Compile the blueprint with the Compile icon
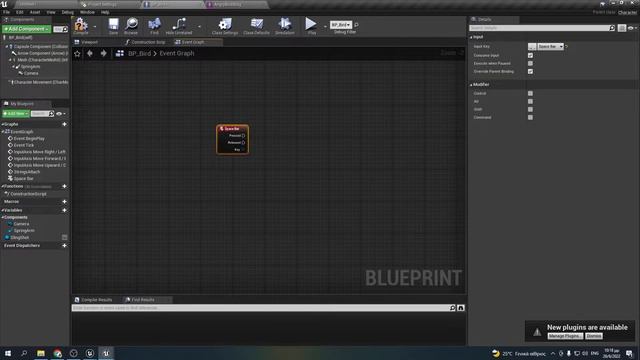The height and width of the screenshot is (360, 640). pos(81,25)
